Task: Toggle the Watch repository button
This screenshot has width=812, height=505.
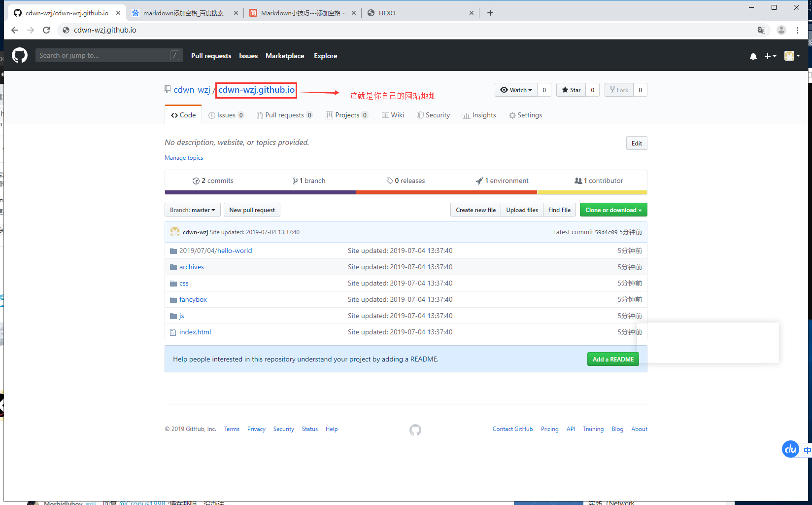Action: [516, 90]
